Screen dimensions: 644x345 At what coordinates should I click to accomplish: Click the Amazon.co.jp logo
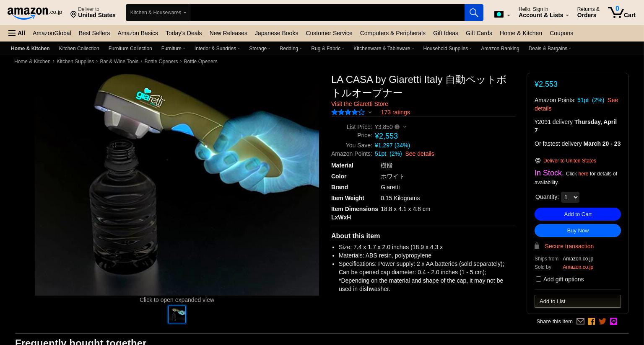(x=34, y=13)
